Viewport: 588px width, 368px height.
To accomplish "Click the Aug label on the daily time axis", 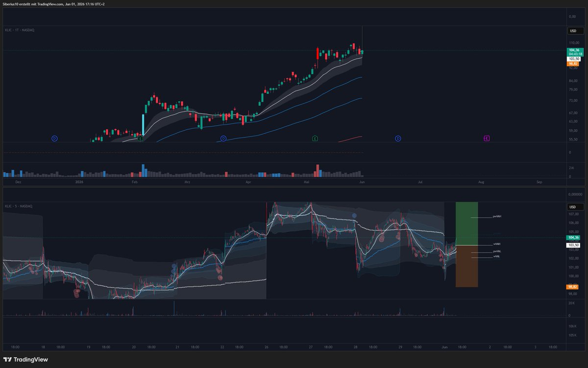I will pyautogui.click(x=481, y=182).
